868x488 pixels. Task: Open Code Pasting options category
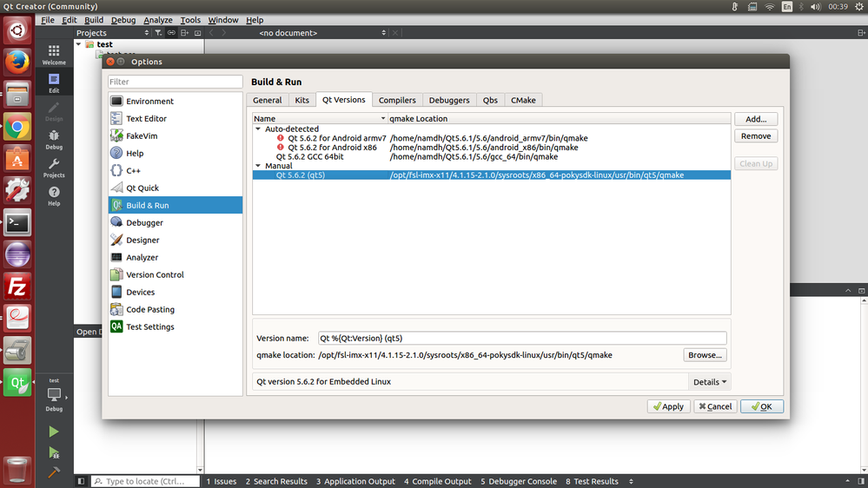[175, 309]
